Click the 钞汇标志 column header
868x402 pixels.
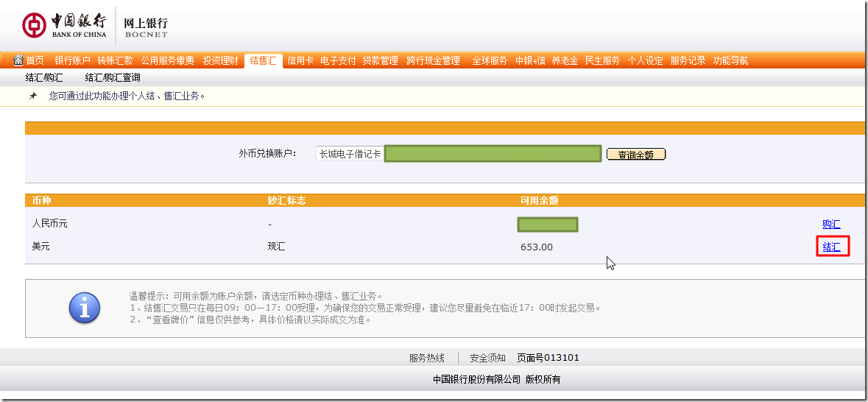pyautogui.click(x=286, y=200)
